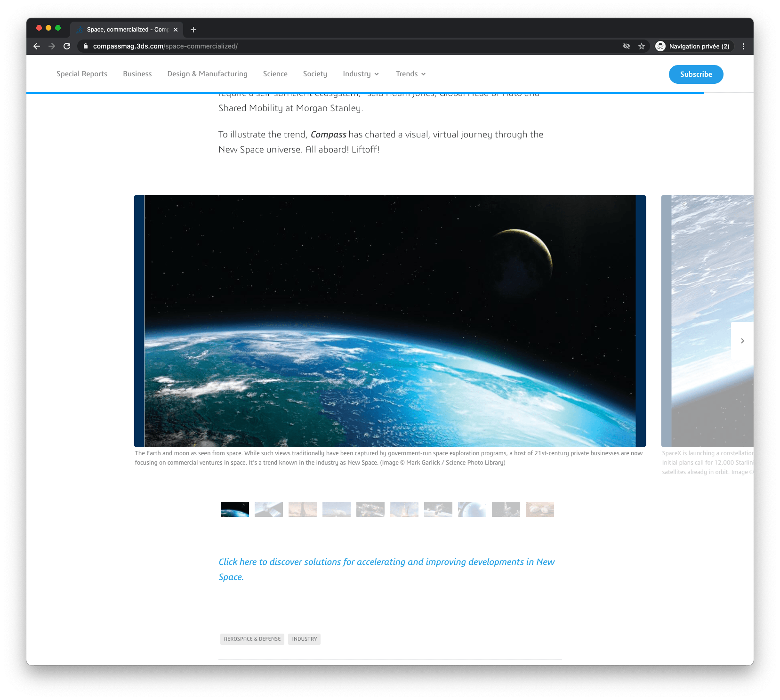
Task: Close the Space, commercialized tab
Action: pyautogui.click(x=176, y=30)
